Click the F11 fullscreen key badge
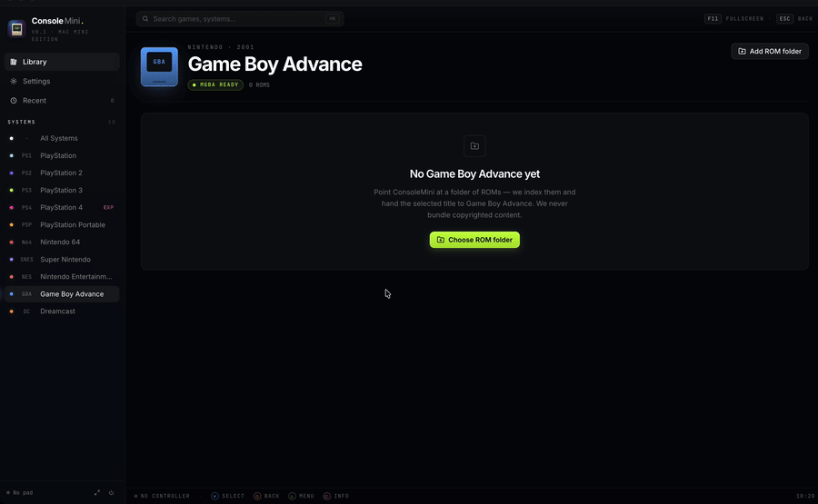This screenshot has height=504, width=818. [x=713, y=19]
